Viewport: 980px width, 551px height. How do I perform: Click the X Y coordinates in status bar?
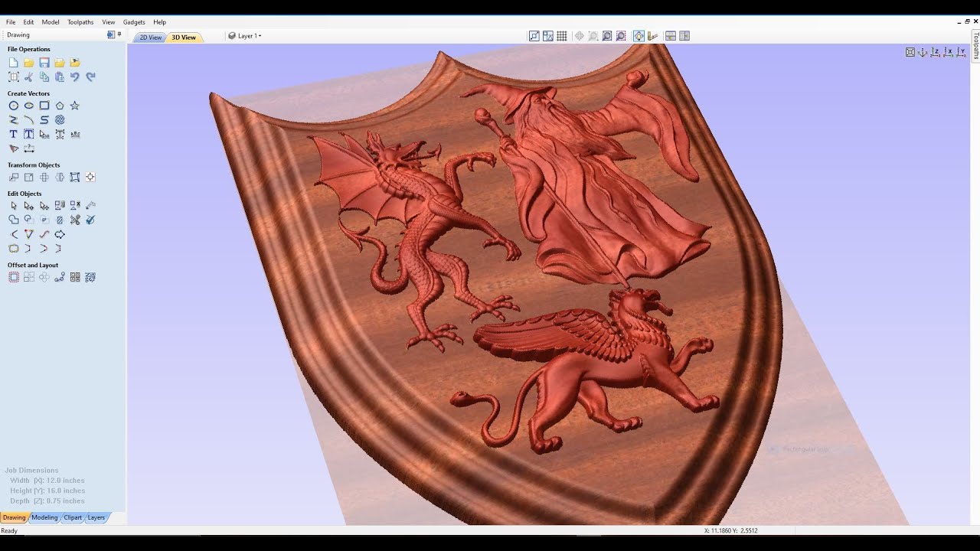click(x=731, y=530)
